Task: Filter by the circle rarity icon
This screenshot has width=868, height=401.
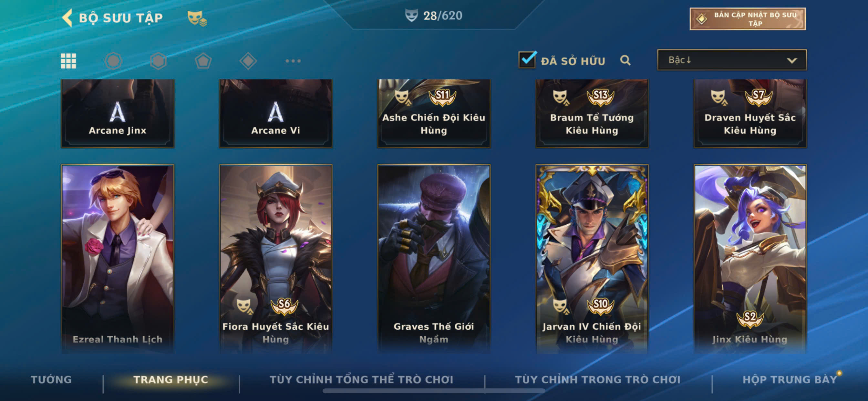Action: pyautogui.click(x=113, y=61)
